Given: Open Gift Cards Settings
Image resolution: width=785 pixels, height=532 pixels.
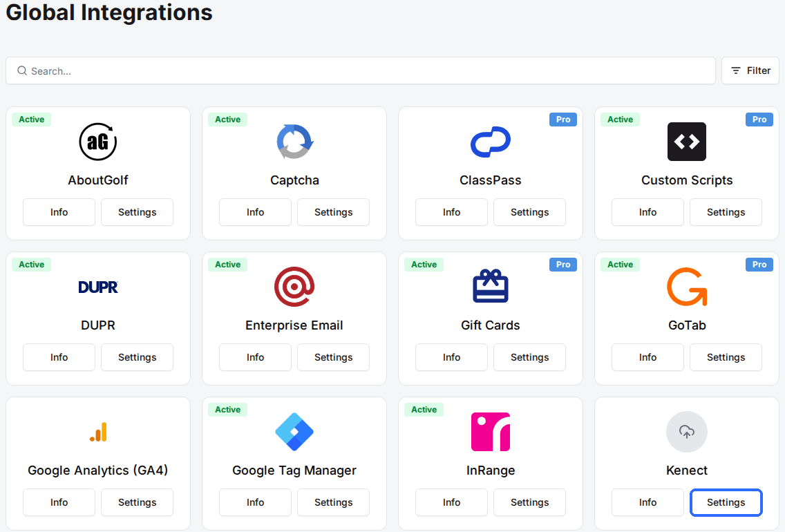Looking at the screenshot, I should click(x=530, y=357).
